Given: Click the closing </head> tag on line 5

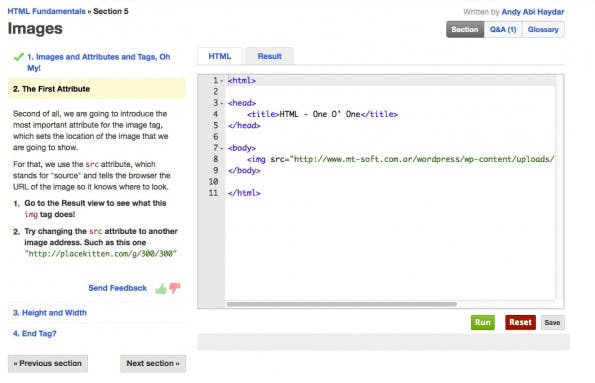Looking at the screenshot, I should click(244, 125).
